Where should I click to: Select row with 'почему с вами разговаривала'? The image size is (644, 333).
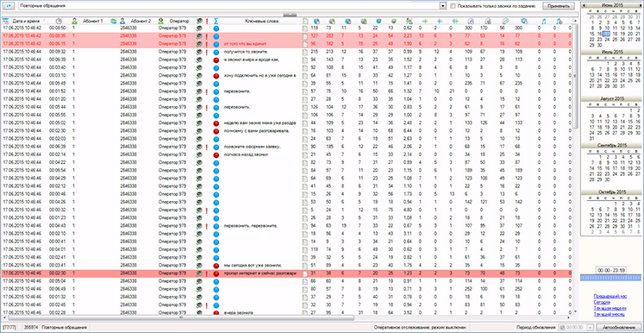(x=287, y=131)
